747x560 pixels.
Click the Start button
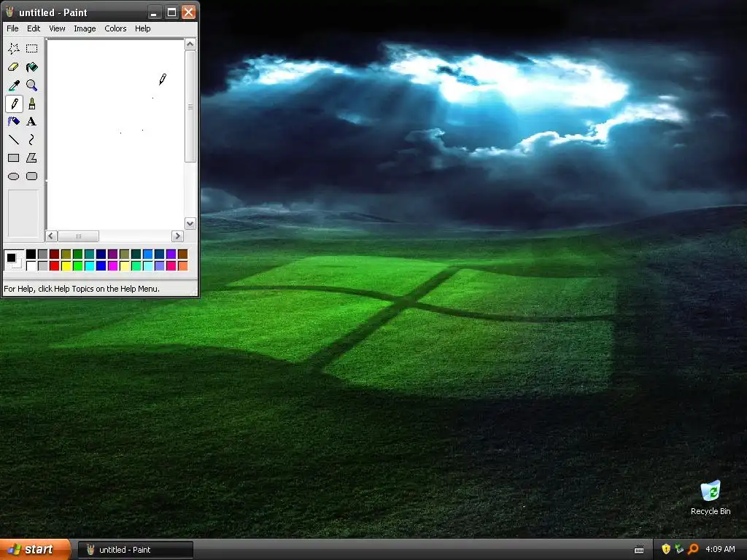coord(35,550)
